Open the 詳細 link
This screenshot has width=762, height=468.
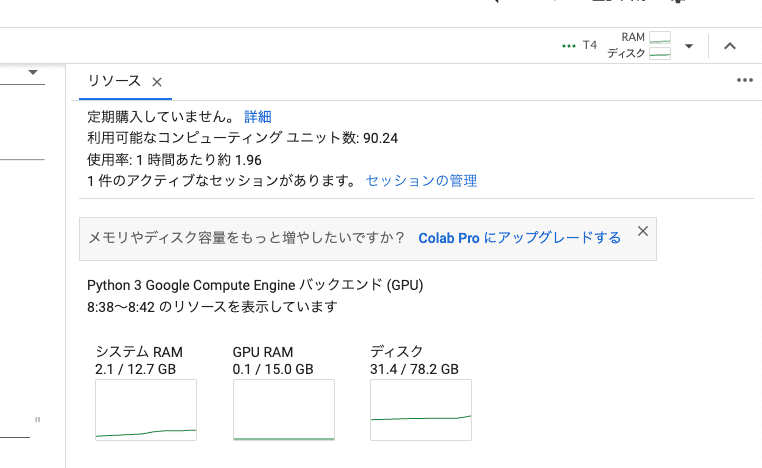[258, 117]
